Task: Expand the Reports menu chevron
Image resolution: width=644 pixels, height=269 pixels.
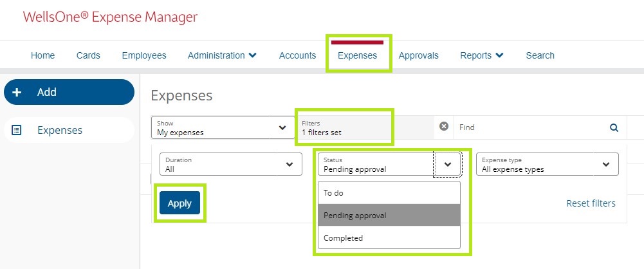Action: click(499, 55)
